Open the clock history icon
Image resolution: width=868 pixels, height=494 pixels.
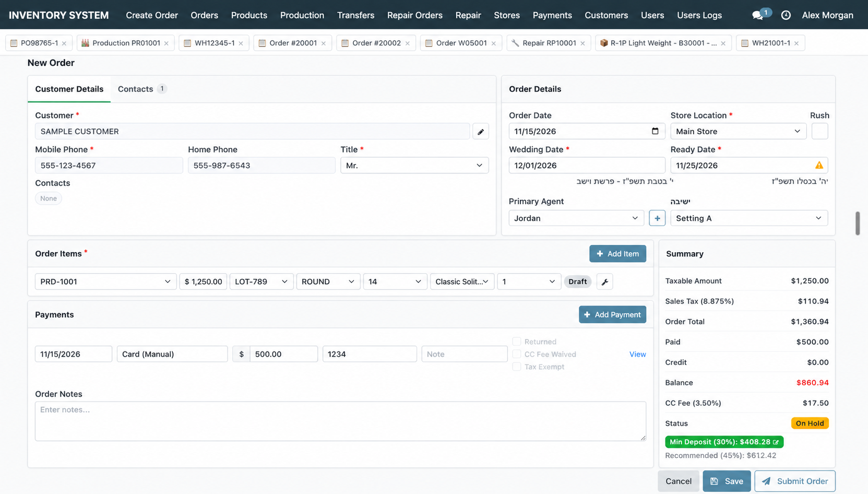point(786,15)
